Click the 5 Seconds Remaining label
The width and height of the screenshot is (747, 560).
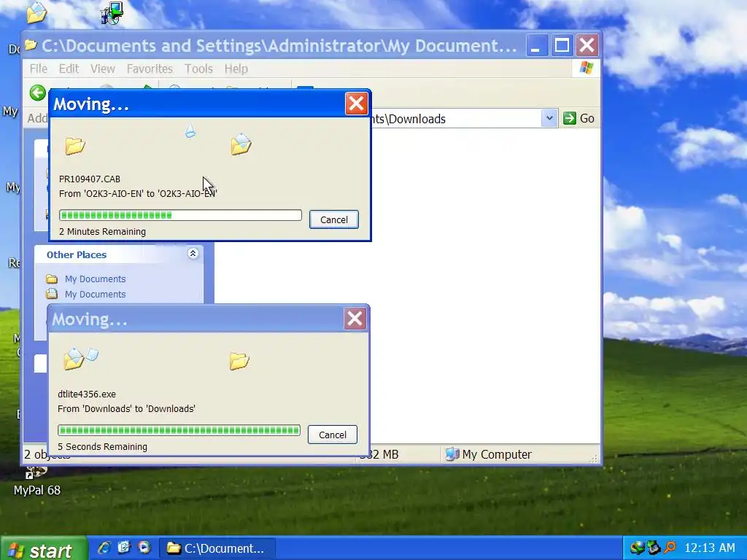click(x=102, y=447)
